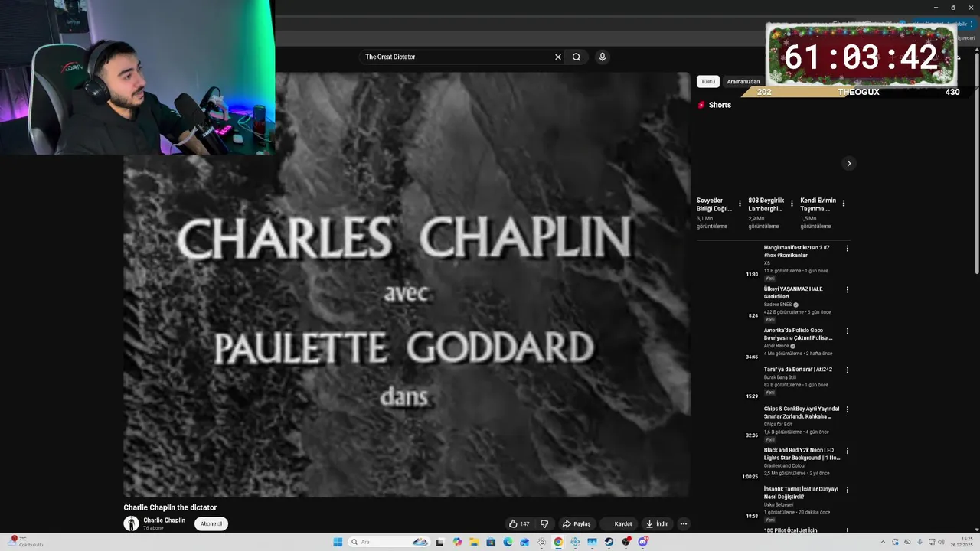Open options for 'Kendi Evimin Taşınma' short

(x=844, y=204)
